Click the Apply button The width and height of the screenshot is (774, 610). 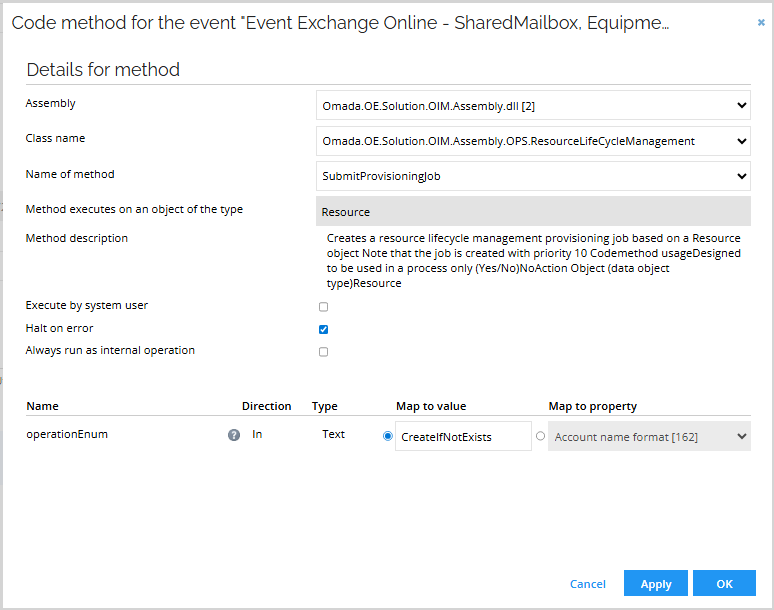(655, 583)
